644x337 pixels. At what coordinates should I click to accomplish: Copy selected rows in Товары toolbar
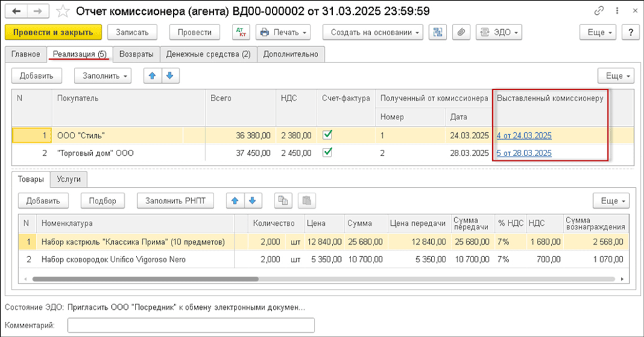click(x=283, y=201)
